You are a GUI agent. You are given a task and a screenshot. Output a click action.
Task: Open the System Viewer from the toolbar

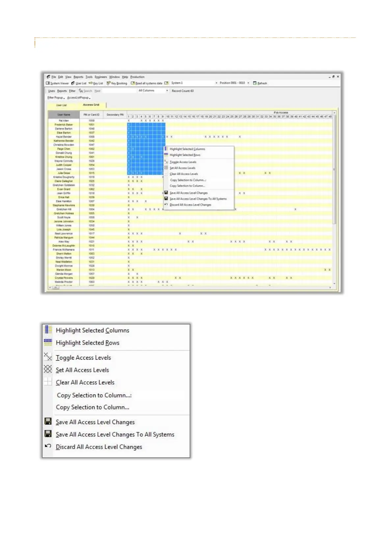[x=58, y=83]
